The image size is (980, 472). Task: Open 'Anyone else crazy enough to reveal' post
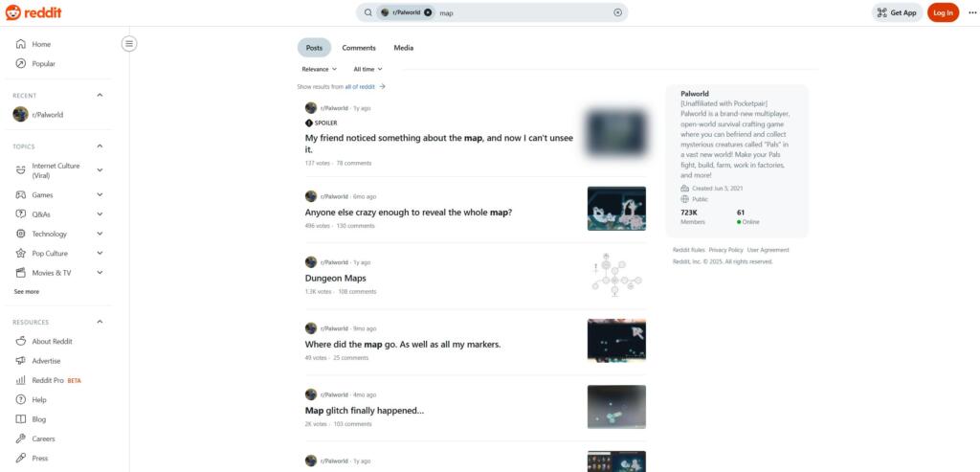click(x=408, y=212)
